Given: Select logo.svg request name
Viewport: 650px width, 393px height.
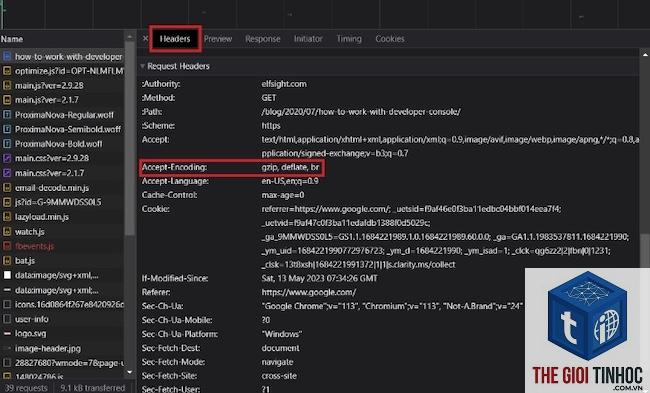Looking at the screenshot, I should pyautogui.click(x=31, y=334).
